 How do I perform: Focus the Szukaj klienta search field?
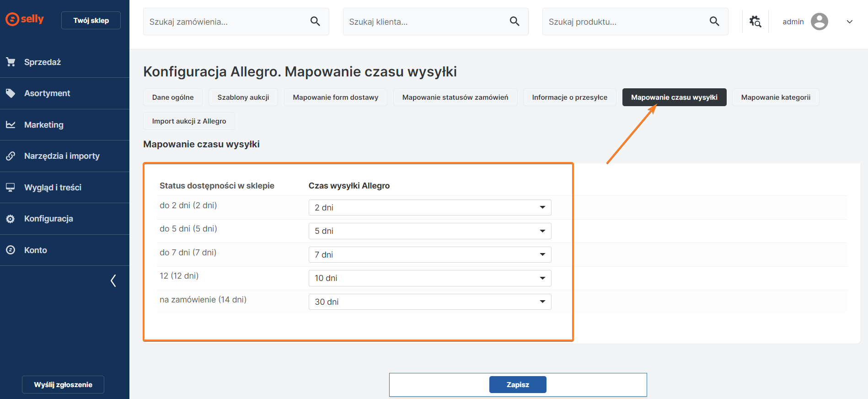click(x=425, y=22)
